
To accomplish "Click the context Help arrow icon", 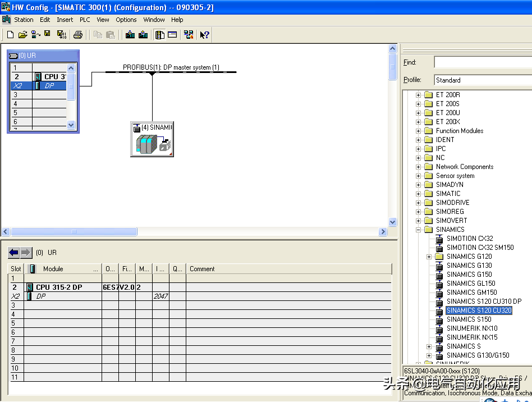I will coord(204,35).
